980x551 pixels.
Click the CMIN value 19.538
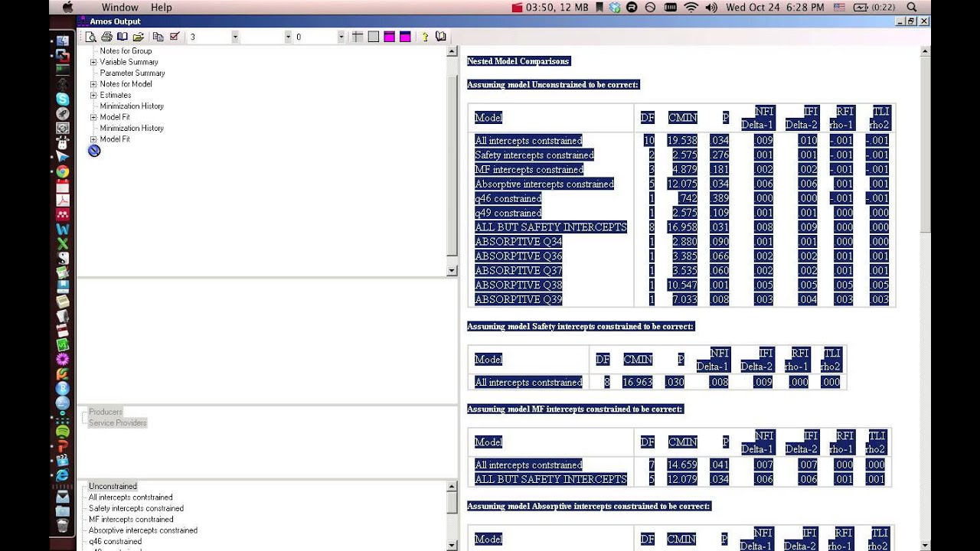(x=681, y=141)
